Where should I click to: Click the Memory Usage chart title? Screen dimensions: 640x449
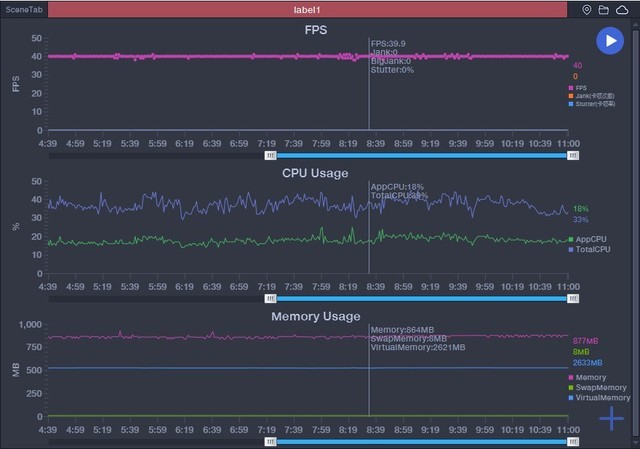316,316
